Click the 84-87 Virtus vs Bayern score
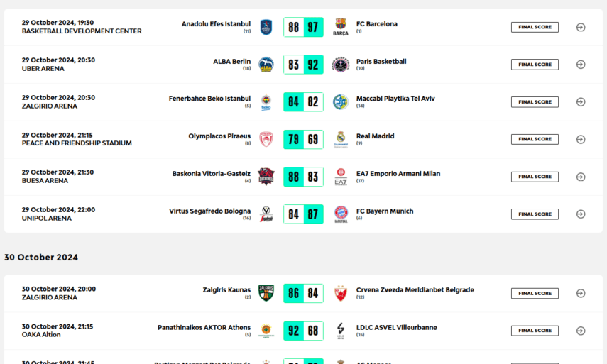 pyautogui.click(x=303, y=214)
